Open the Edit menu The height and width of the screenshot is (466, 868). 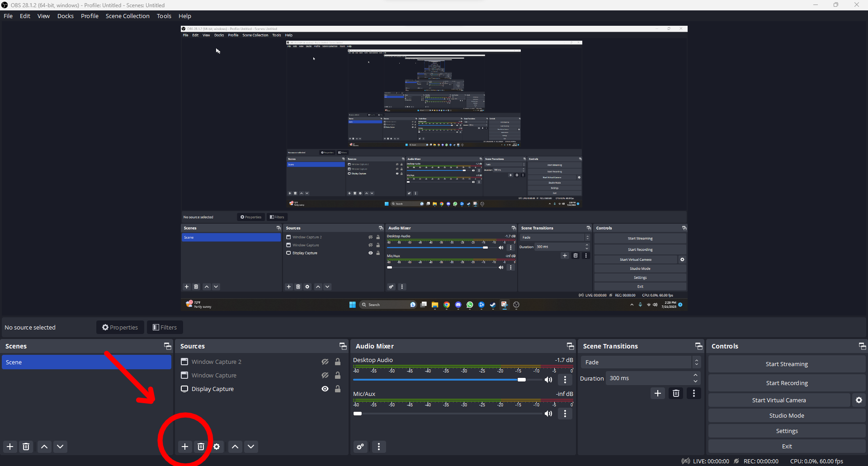point(25,16)
